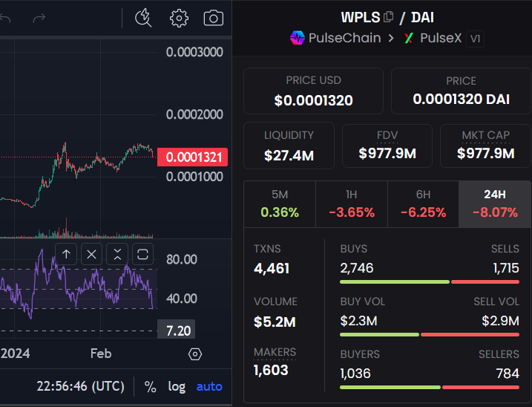
Task: Open the PulseX exchange link
Action: click(x=441, y=38)
